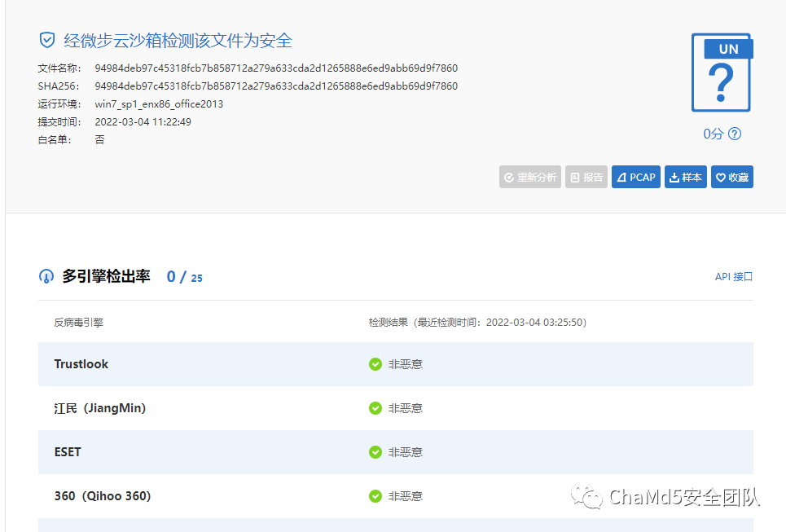Click the SHA256 hash value
Screen dimensions: 786x532
coord(276,86)
